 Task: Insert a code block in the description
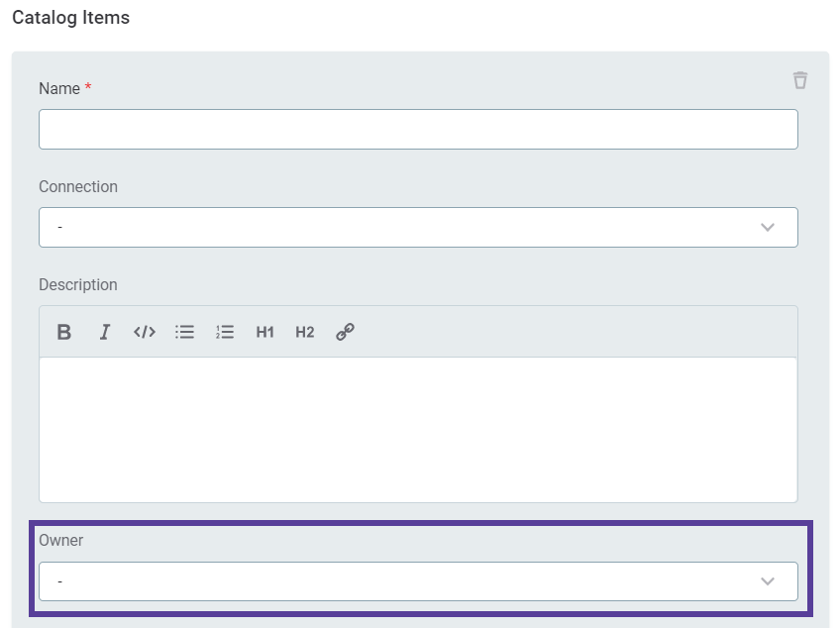tap(144, 332)
